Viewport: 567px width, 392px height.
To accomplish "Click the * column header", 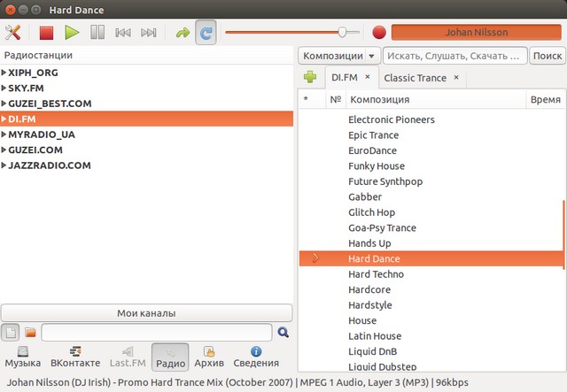I will [312, 99].
